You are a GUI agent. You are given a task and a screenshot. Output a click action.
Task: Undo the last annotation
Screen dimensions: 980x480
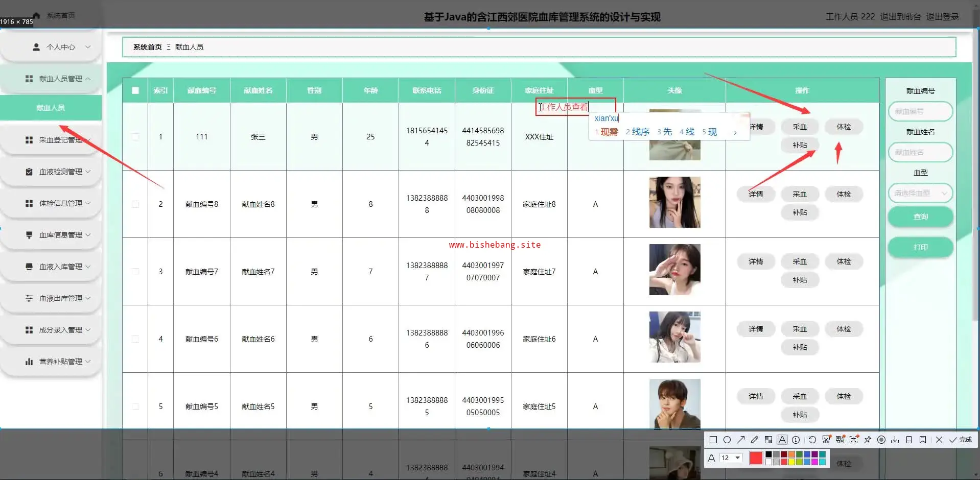tap(812, 440)
